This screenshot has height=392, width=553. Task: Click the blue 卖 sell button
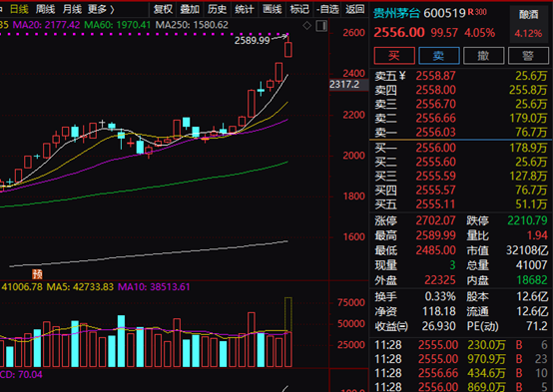(439, 56)
